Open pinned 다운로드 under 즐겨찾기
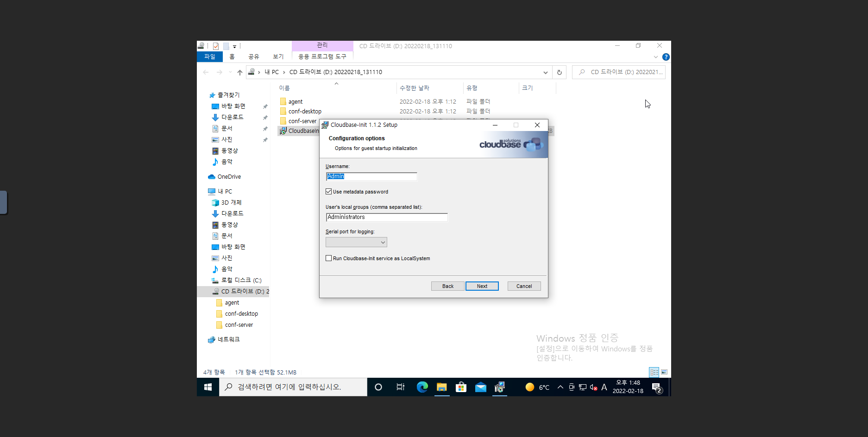The width and height of the screenshot is (868, 437). pos(232,117)
